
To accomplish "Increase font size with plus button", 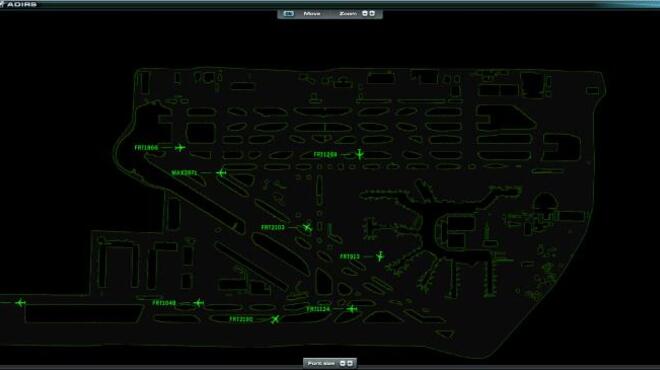I will [349, 363].
